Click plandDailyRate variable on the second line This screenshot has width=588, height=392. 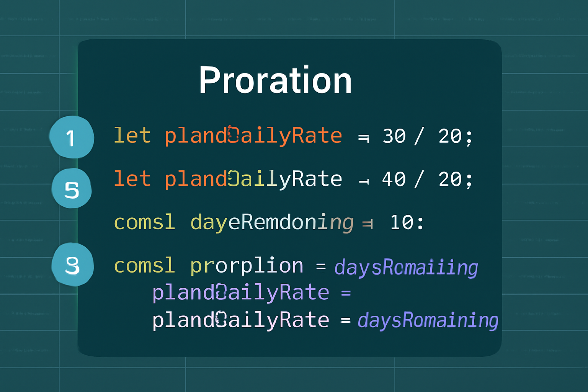coord(253,179)
